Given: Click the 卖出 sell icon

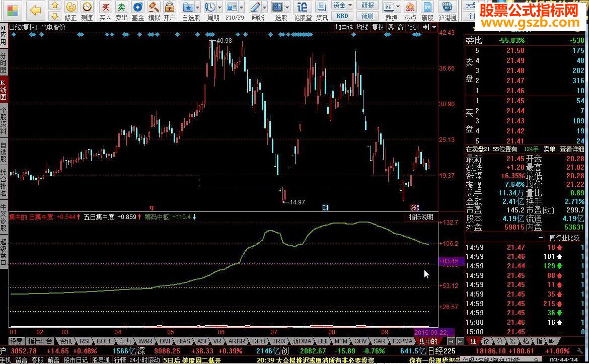Looking at the screenshot, I should (121, 11).
